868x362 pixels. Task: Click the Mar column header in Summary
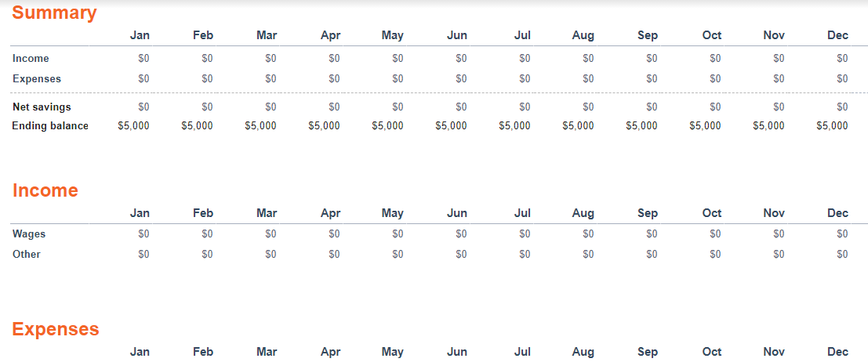[x=267, y=35]
